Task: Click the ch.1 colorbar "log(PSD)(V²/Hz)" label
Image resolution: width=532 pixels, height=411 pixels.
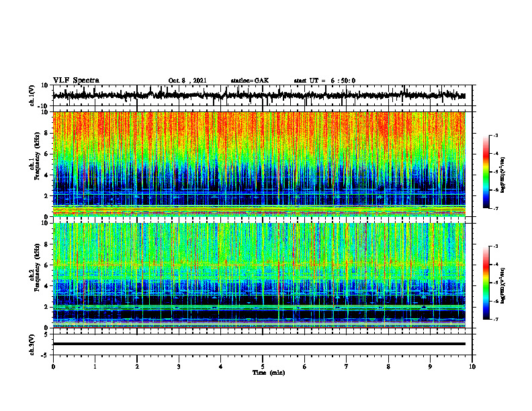Action: click(502, 175)
